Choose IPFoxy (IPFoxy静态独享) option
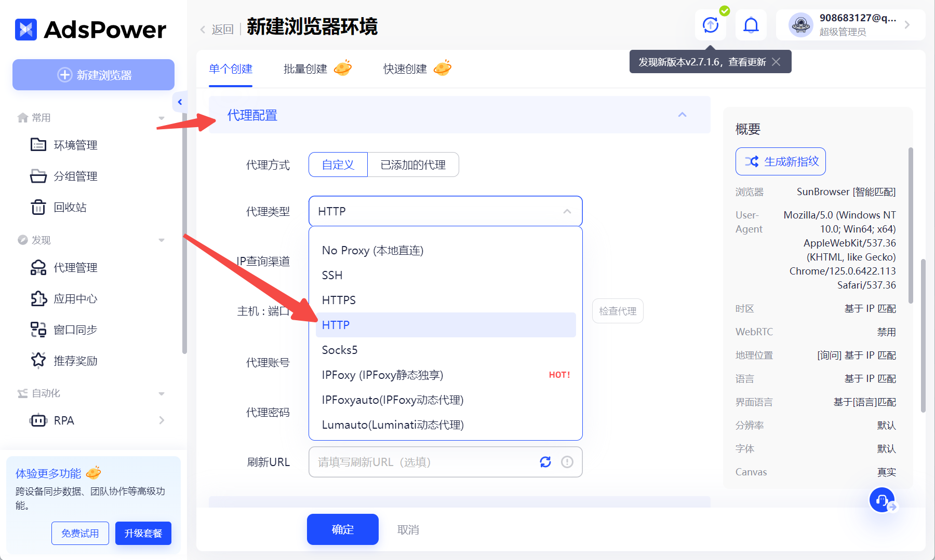This screenshot has width=935, height=560. click(x=446, y=375)
